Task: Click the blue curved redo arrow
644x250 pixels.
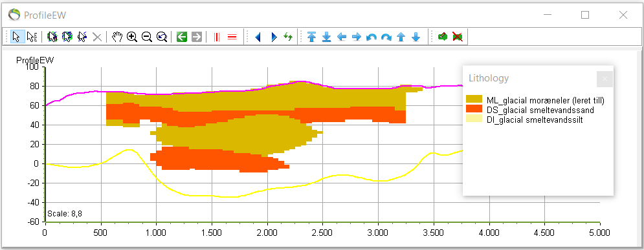Action: click(x=386, y=37)
